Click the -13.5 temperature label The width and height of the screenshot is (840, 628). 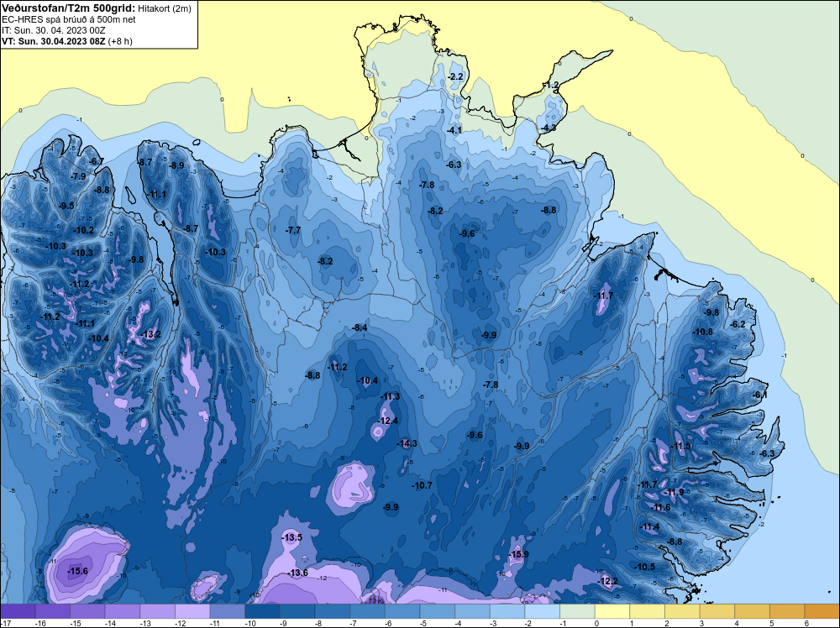tap(292, 537)
